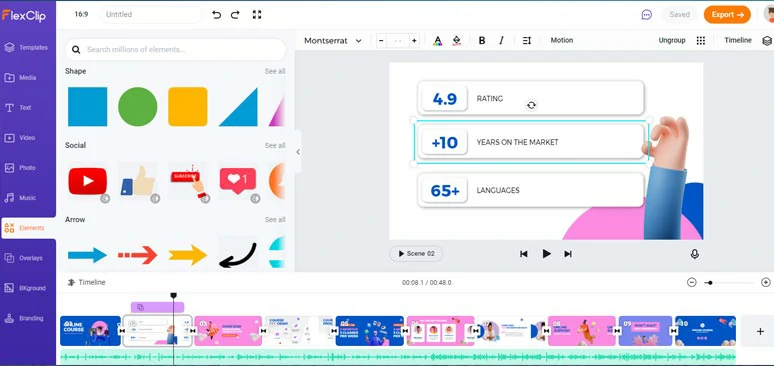Collapse the elements side panel

tap(298, 152)
